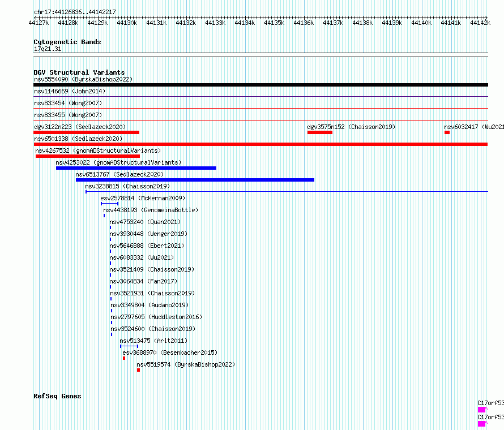Open nsv6083332 (Wu2021) label
Viewport: 504px width, 430px height.
[x=142, y=257]
